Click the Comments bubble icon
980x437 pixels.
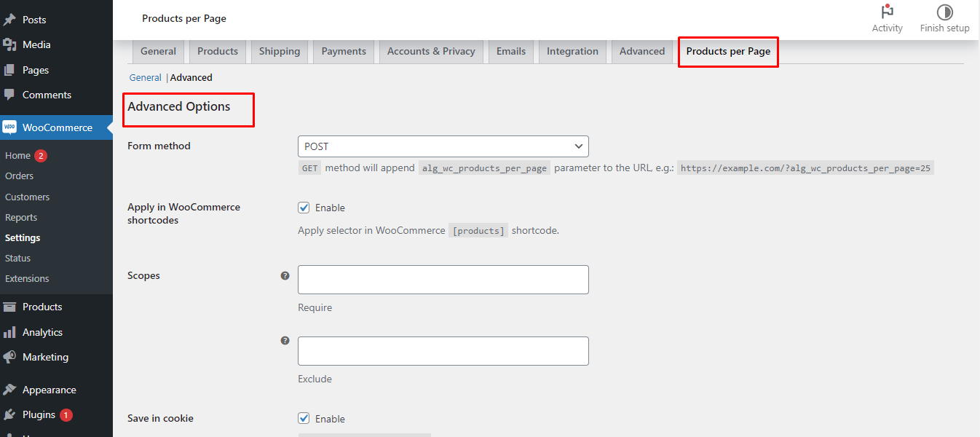click(x=9, y=95)
